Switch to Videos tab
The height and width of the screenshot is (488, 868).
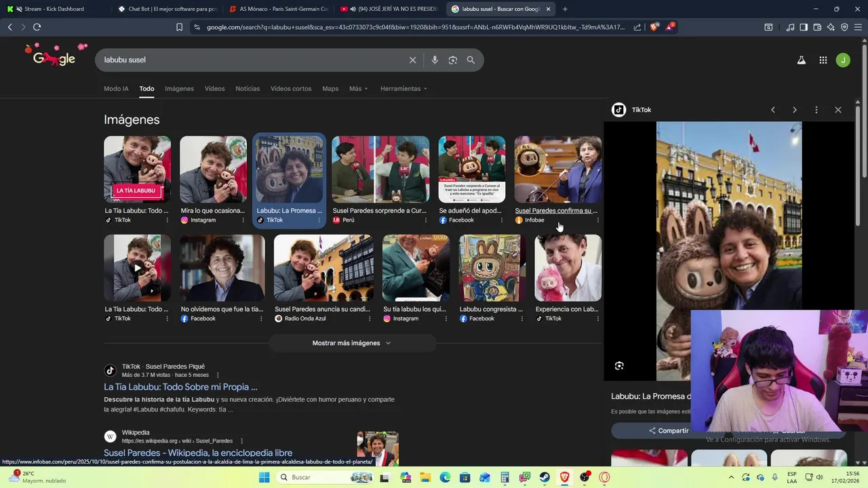214,89
